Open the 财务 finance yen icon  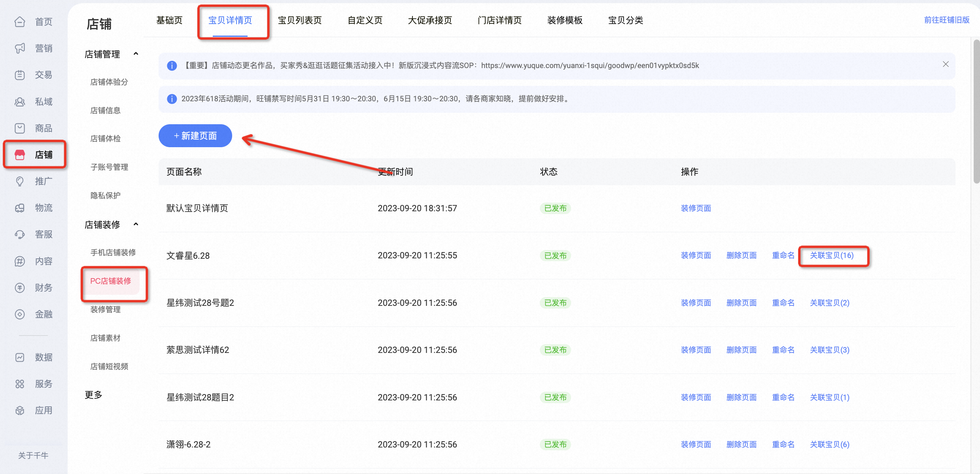click(20, 288)
